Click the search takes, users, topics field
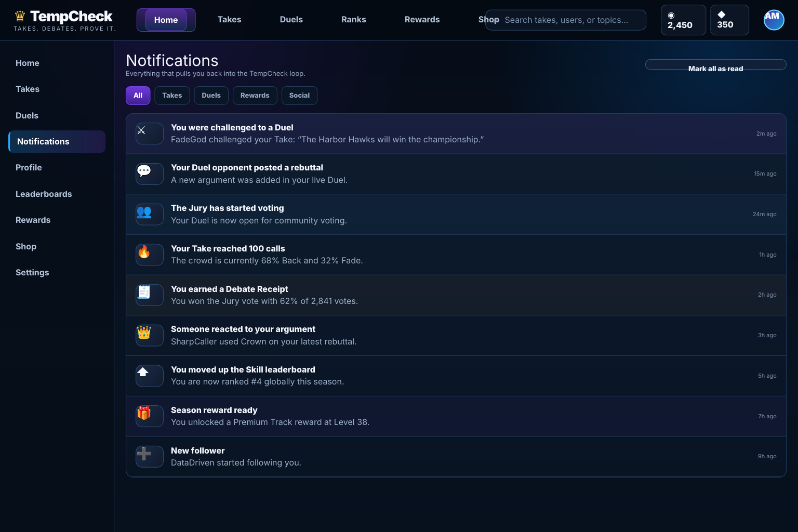798x532 pixels. pyautogui.click(x=566, y=20)
